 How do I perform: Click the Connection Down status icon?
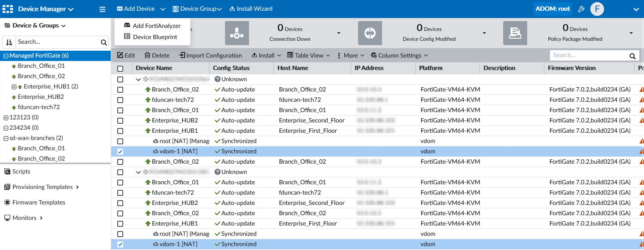click(237, 34)
